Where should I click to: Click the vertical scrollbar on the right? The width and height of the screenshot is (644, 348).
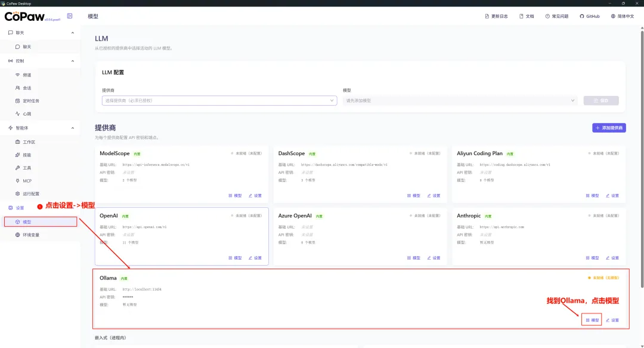642,158
